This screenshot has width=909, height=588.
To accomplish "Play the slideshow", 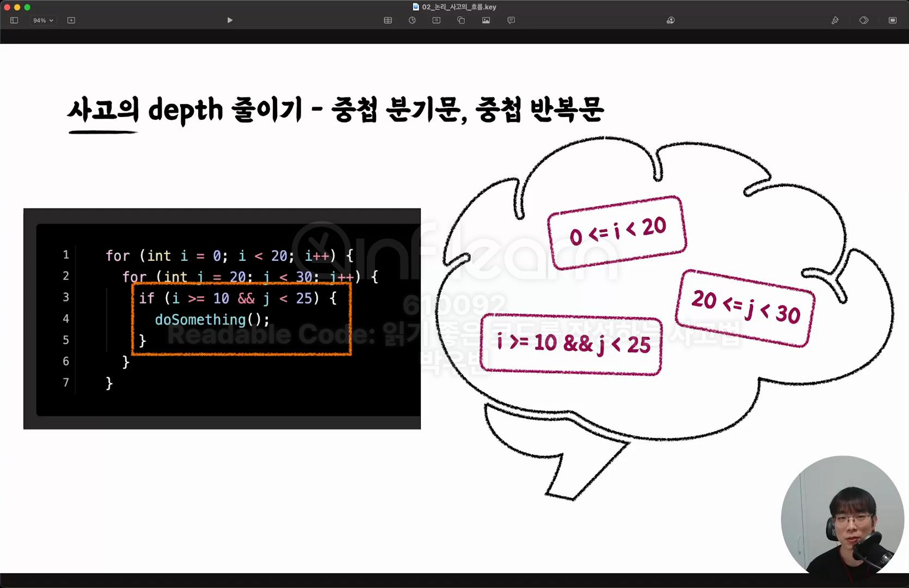I will [230, 20].
